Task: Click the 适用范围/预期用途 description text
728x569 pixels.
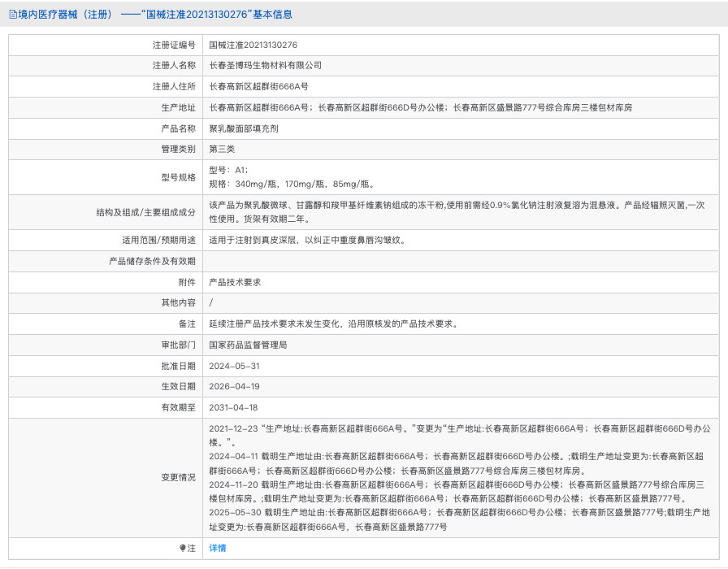Action: pos(307,241)
